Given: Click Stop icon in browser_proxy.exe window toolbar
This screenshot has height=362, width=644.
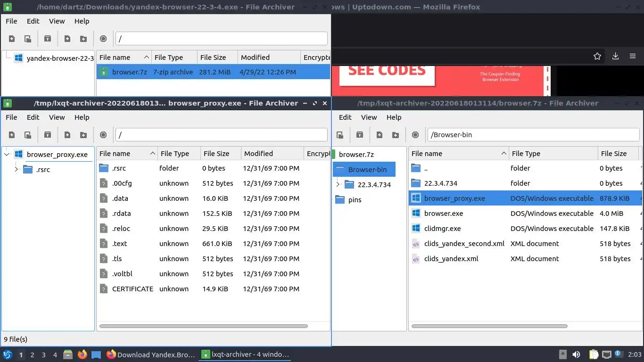Looking at the screenshot, I should [x=103, y=135].
